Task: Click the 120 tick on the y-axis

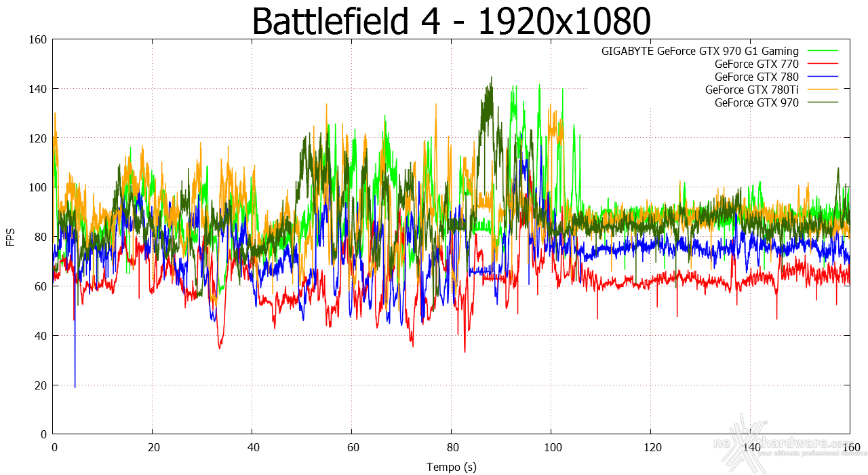Action: [x=38, y=138]
